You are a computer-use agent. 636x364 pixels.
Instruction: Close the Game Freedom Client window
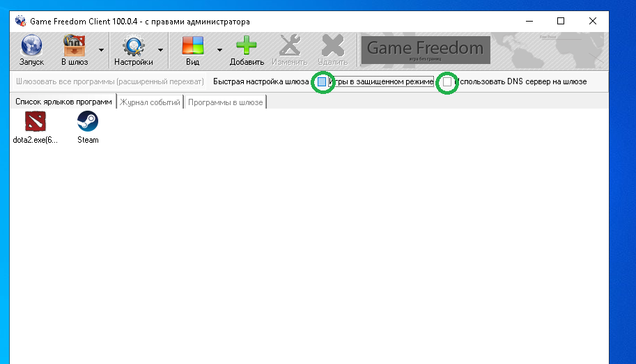(593, 21)
